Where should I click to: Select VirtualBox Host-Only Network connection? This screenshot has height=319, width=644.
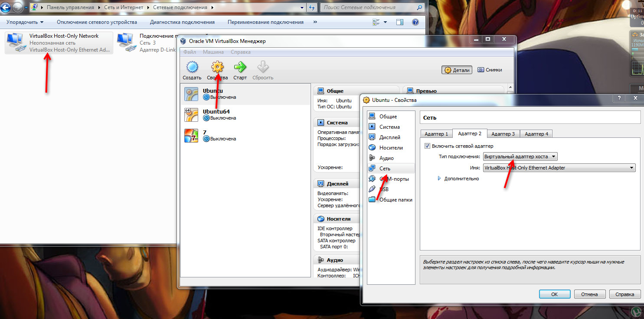59,43
